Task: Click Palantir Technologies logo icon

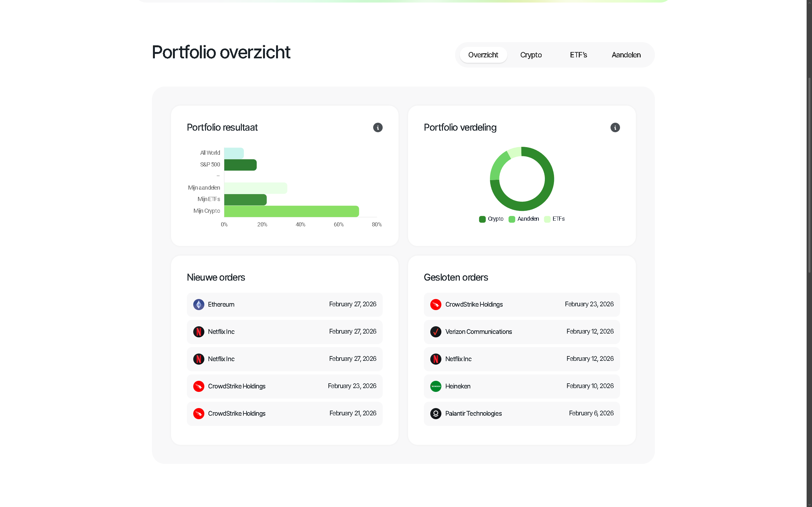Action: (436, 413)
